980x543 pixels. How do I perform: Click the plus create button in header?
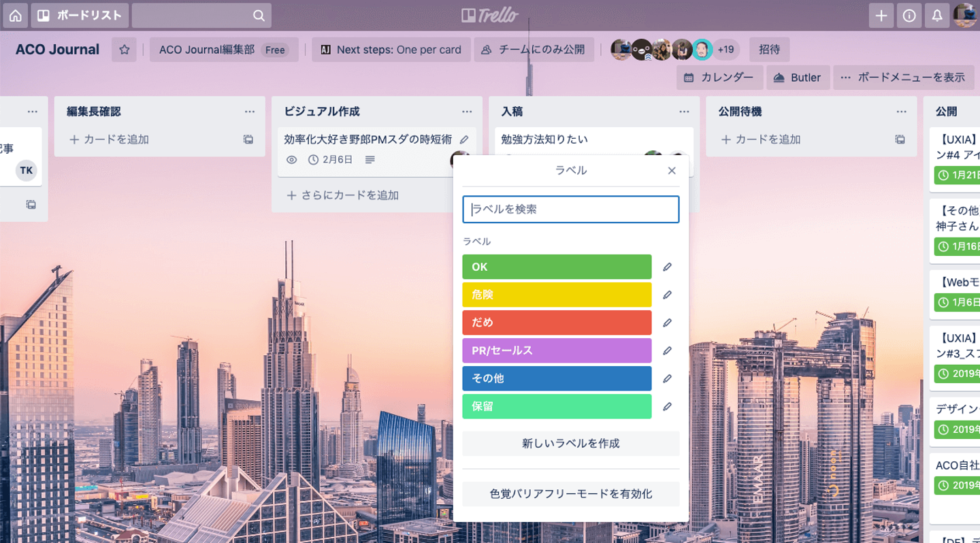point(881,16)
